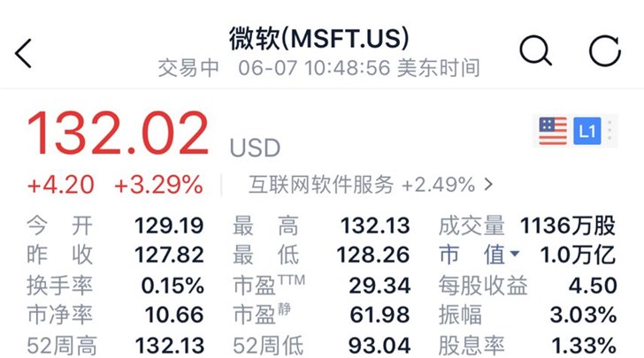
Task: Tap the 股息率 1.33% field
Action: (x=527, y=346)
